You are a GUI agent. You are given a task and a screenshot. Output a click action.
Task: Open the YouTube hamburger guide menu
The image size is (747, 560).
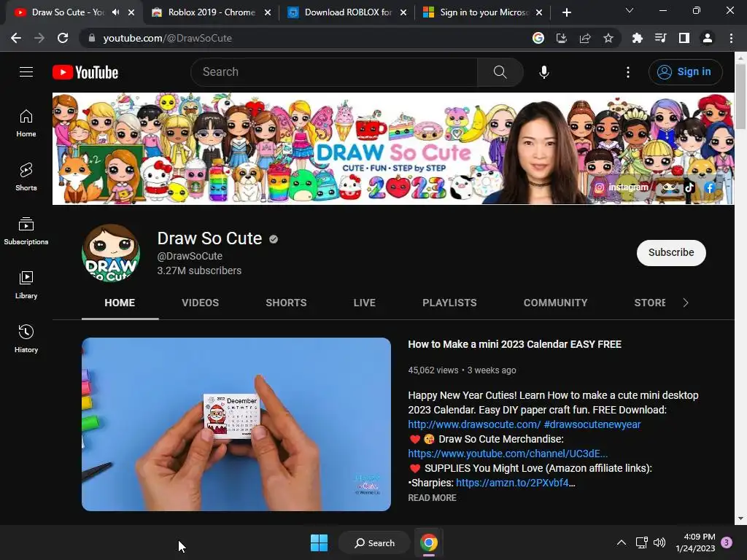tap(26, 72)
